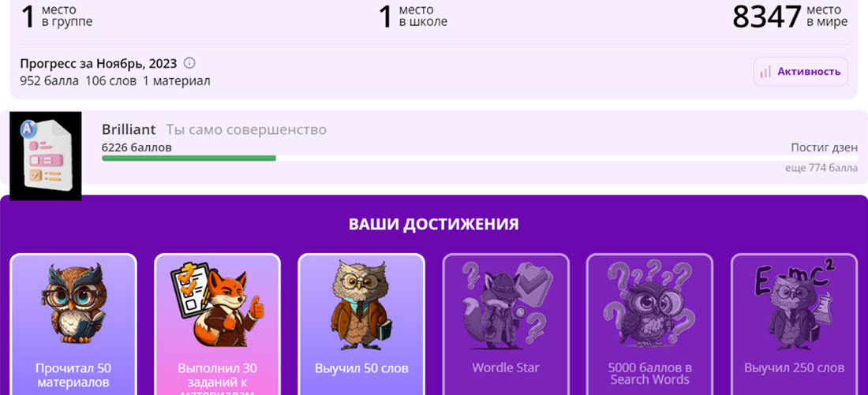Select the fox with checklist achievement image
Screen dimensions: 868x395
(x=217, y=305)
